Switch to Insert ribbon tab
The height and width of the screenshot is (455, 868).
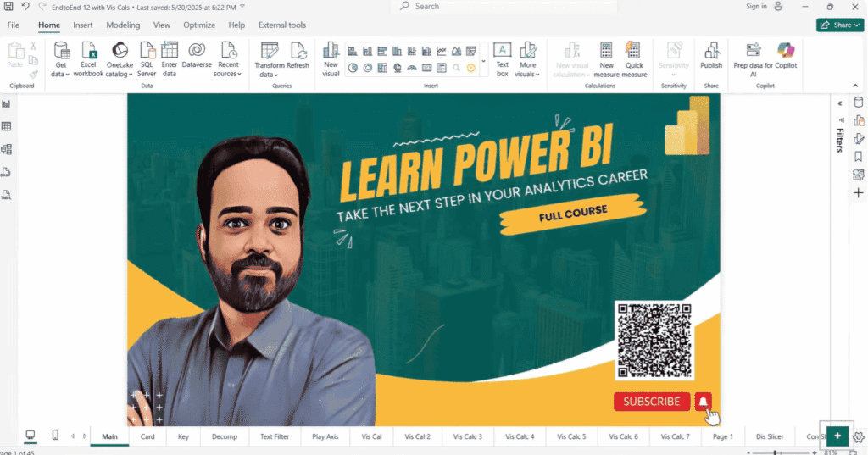83,25
